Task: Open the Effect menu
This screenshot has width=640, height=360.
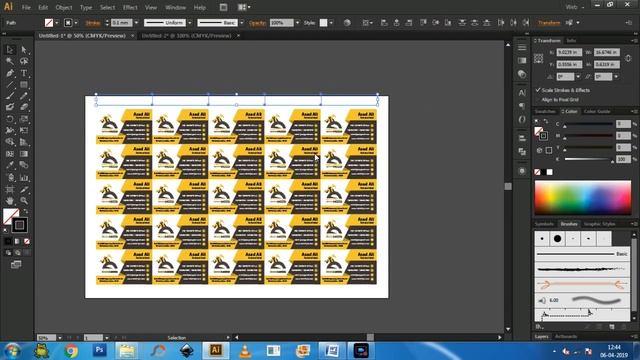Action: (x=130, y=7)
